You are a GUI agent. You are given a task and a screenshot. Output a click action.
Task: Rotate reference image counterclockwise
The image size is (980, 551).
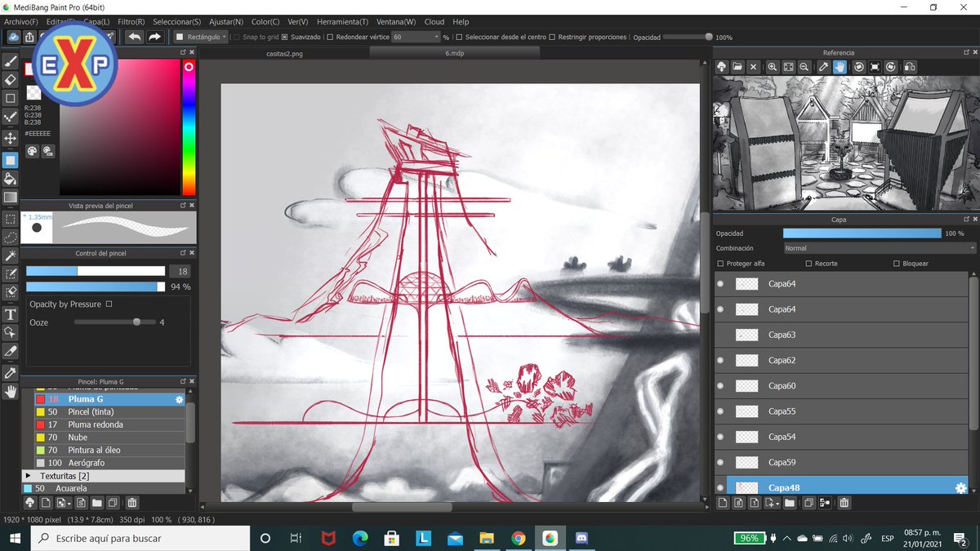(x=859, y=67)
